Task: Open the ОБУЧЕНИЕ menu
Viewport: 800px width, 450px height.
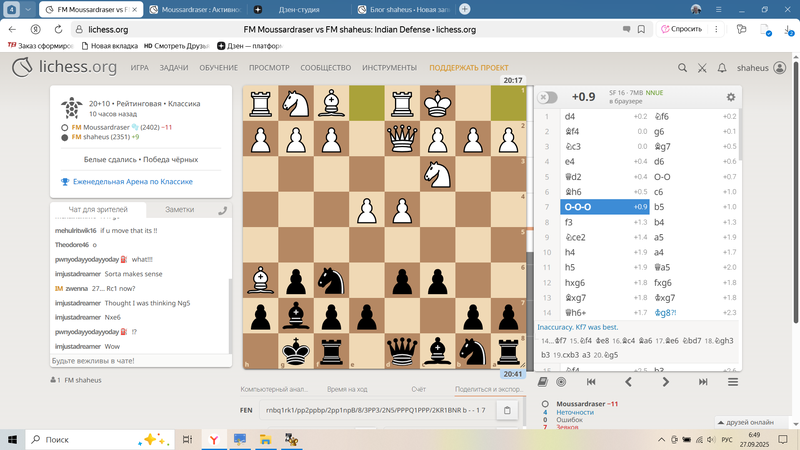Action: tap(218, 67)
